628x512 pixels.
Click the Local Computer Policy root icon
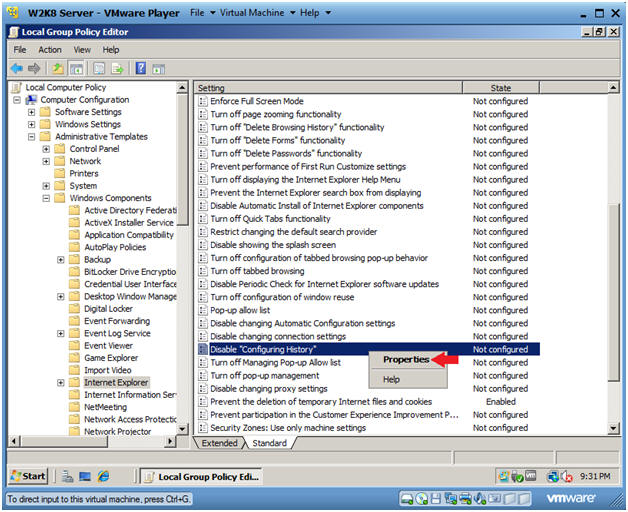point(17,87)
